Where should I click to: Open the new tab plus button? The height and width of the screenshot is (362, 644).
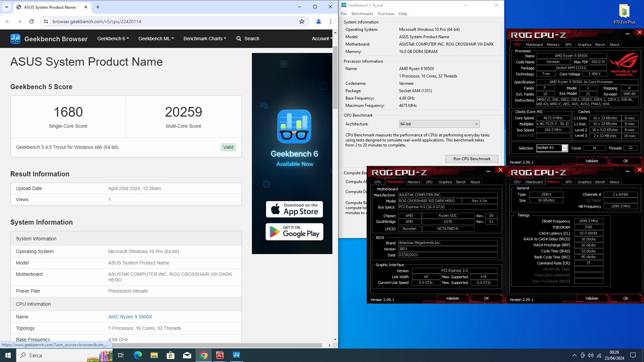(98, 7)
